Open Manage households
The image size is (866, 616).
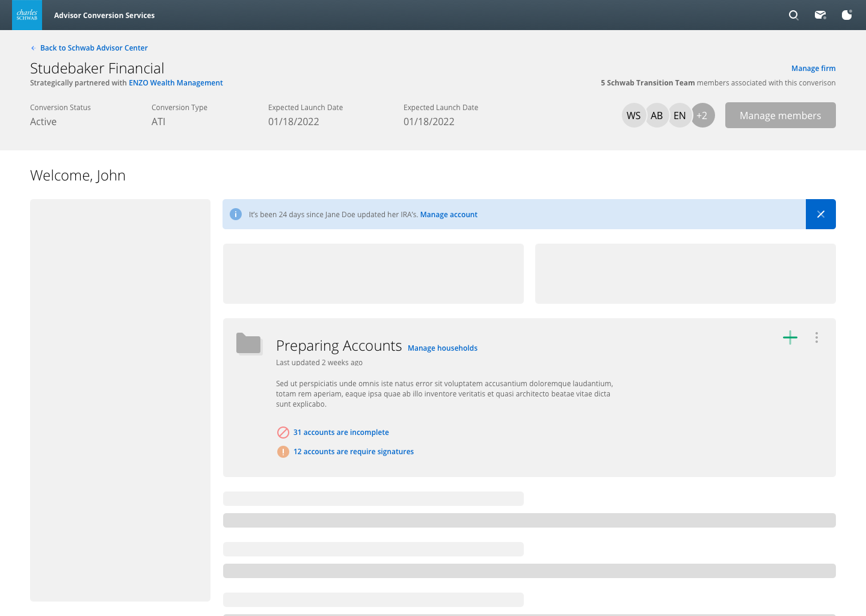pos(442,348)
